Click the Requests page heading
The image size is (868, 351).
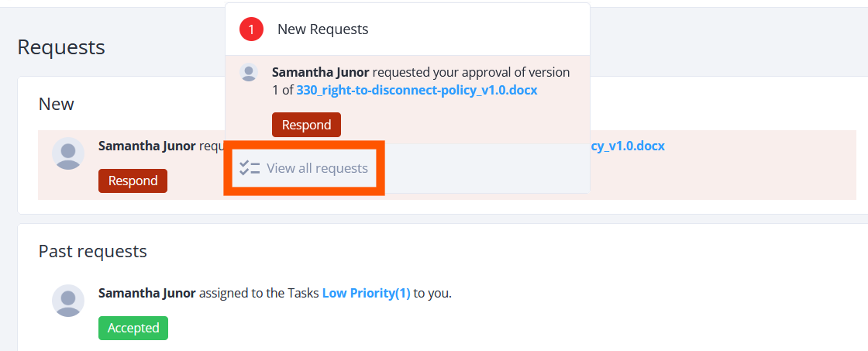(x=61, y=47)
